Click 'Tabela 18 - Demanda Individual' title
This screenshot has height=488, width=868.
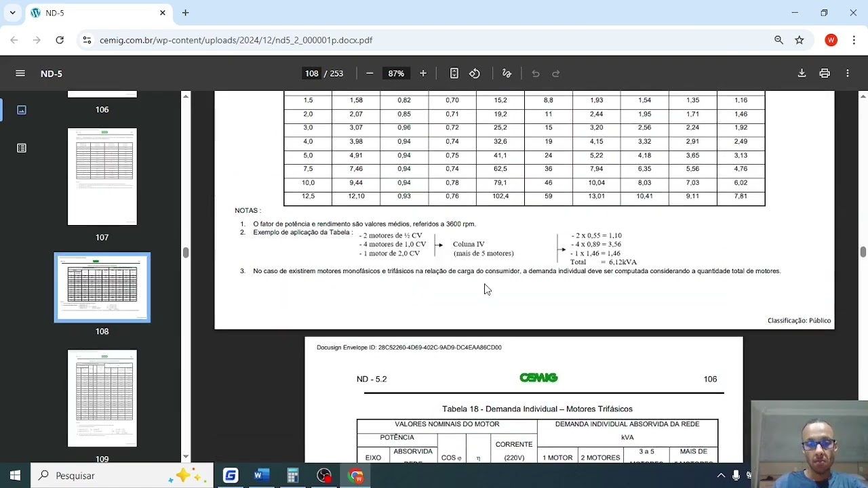tap(537, 409)
